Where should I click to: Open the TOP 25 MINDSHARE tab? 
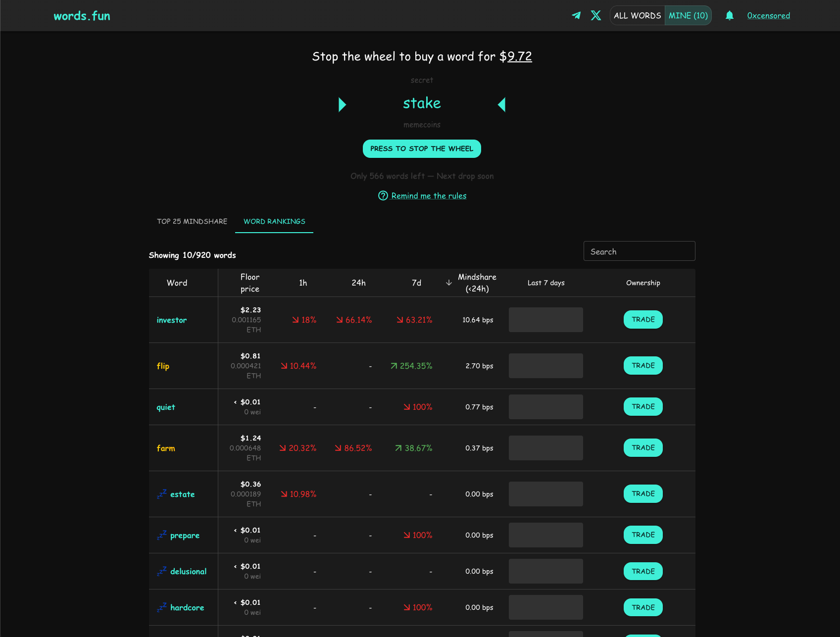(192, 221)
